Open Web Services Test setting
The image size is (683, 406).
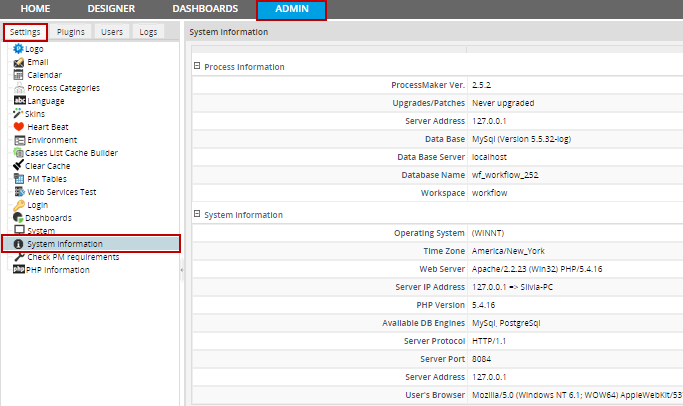[61, 192]
